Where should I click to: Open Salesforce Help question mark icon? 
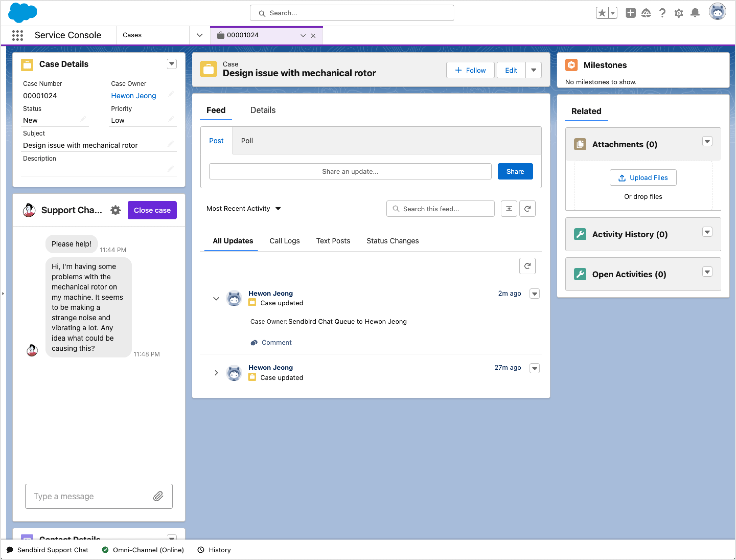[x=662, y=13]
